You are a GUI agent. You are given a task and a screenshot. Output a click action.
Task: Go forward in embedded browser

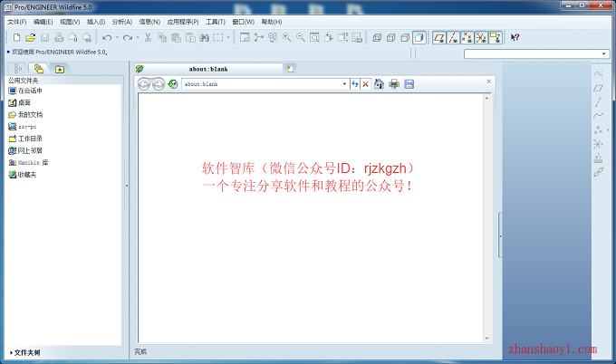coord(158,84)
